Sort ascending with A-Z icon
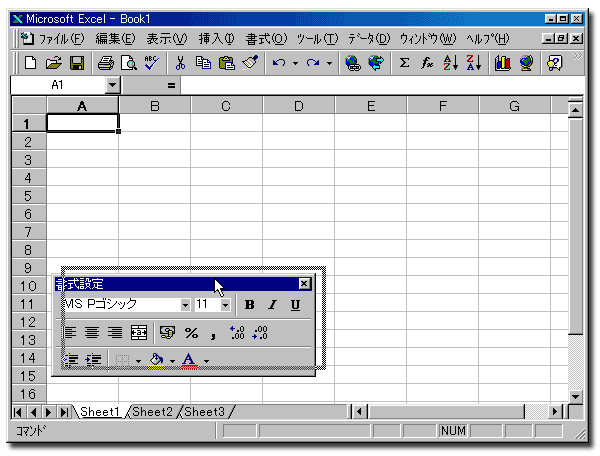Image resolution: width=600 pixels, height=456 pixels. point(450,63)
